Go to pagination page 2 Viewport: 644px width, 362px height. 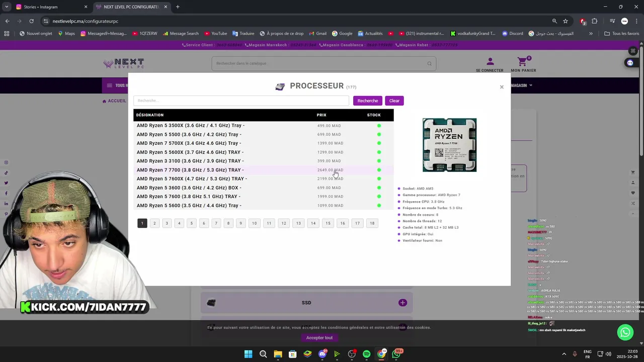coord(154,223)
